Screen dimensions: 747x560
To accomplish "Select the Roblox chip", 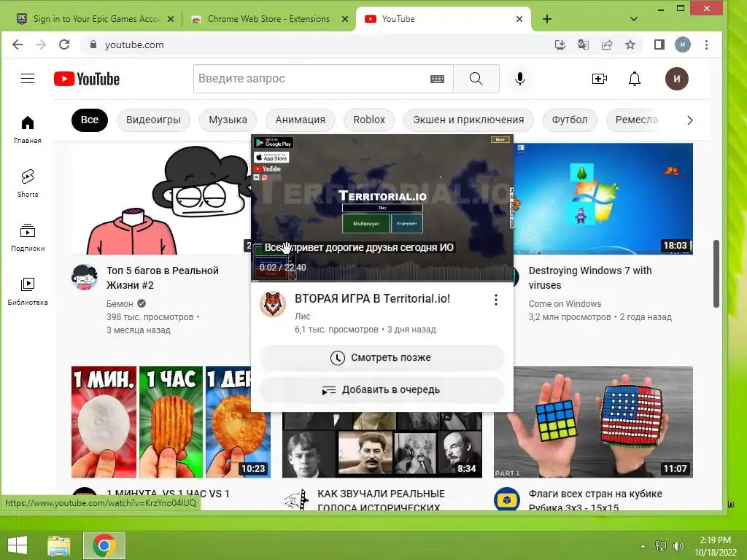I will [368, 120].
